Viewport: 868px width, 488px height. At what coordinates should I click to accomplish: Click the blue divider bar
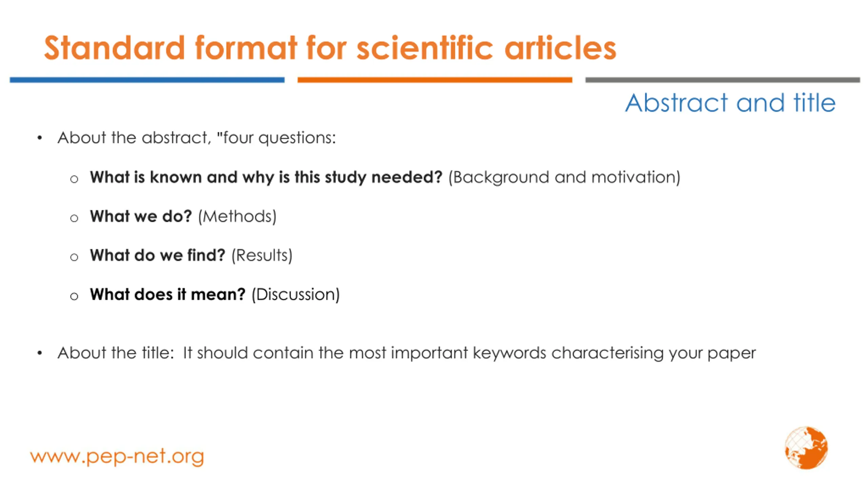(147, 80)
